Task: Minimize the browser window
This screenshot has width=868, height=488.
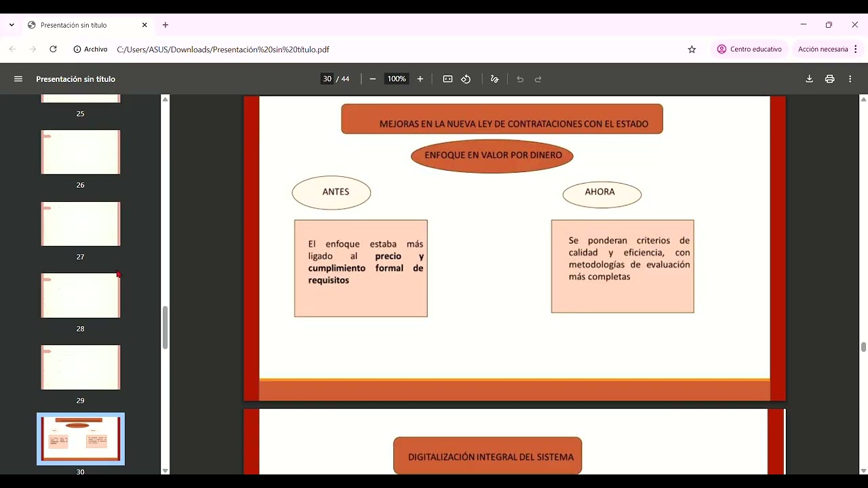Action: [804, 25]
